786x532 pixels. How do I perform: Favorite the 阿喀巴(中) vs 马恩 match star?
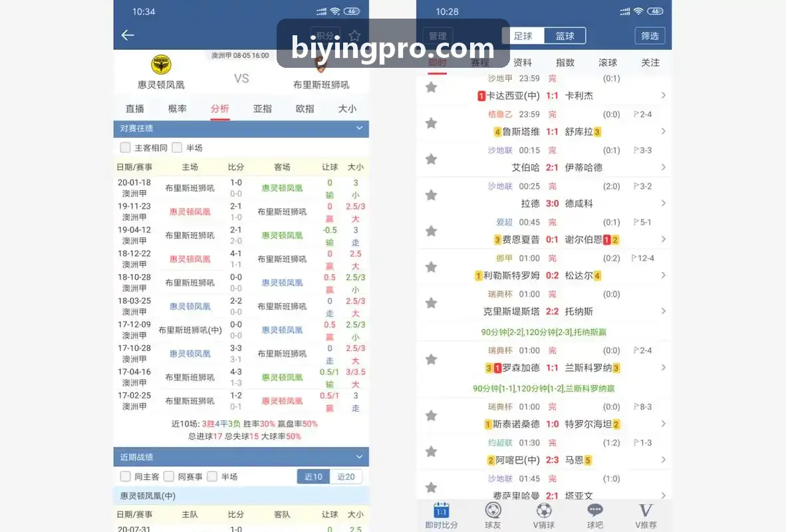pos(431,452)
